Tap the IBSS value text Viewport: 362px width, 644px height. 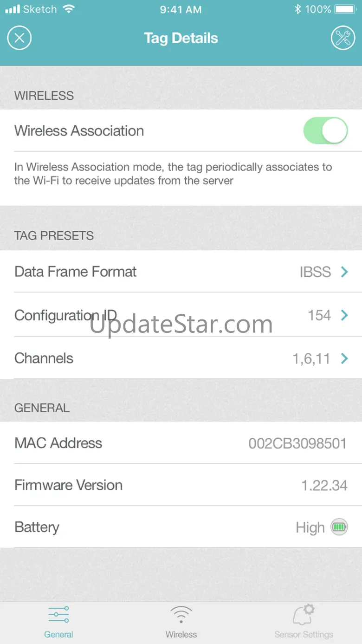pyautogui.click(x=315, y=272)
